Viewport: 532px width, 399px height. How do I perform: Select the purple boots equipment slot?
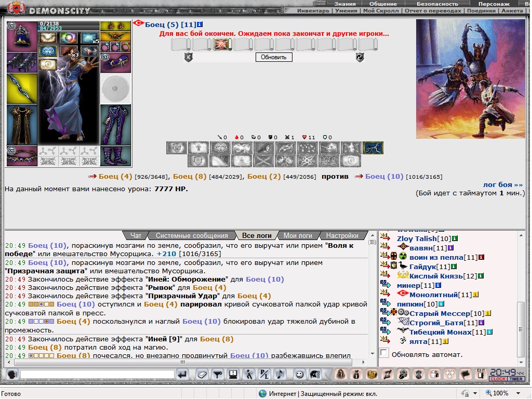point(115,156)
